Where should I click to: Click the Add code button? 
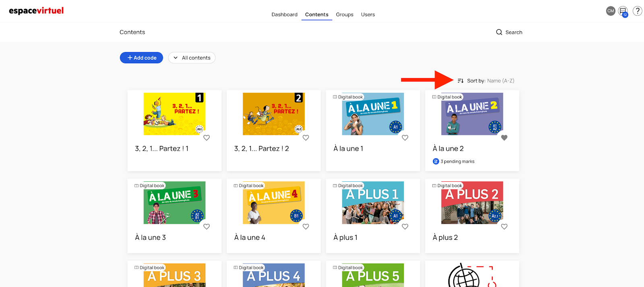click(141, 58)
